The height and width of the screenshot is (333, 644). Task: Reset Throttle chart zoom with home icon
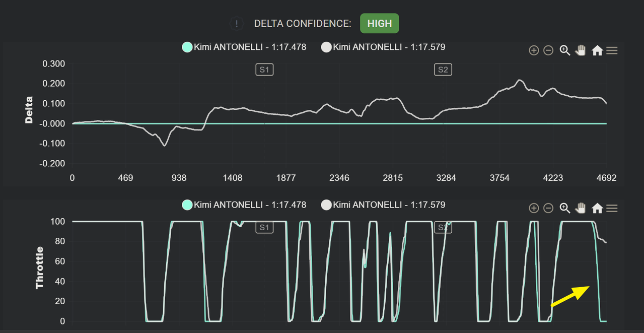pos(597,208)
